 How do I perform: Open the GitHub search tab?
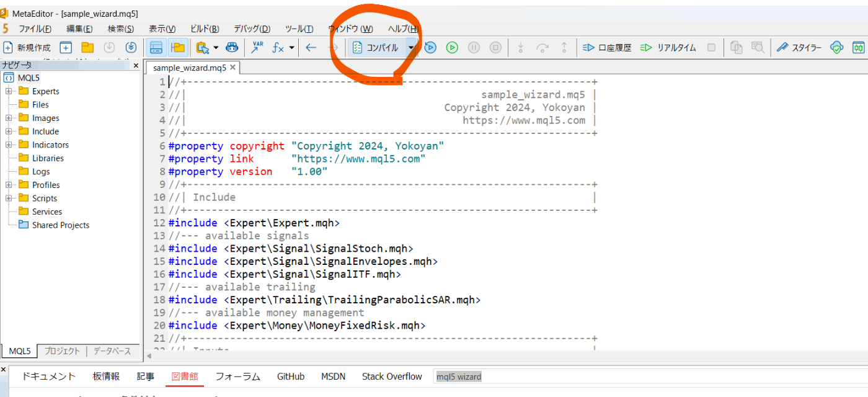pyautogui.click(x=291, y=377)
